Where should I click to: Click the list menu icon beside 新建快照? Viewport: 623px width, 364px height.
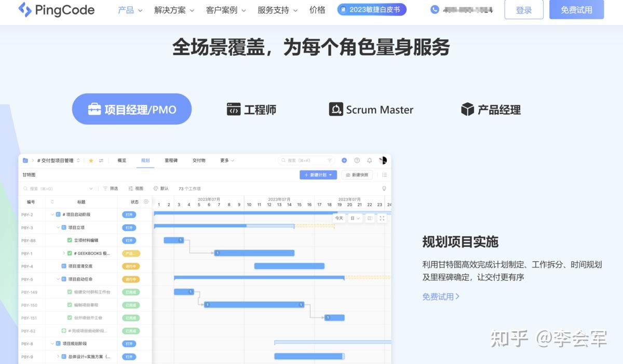pos(384,175)
